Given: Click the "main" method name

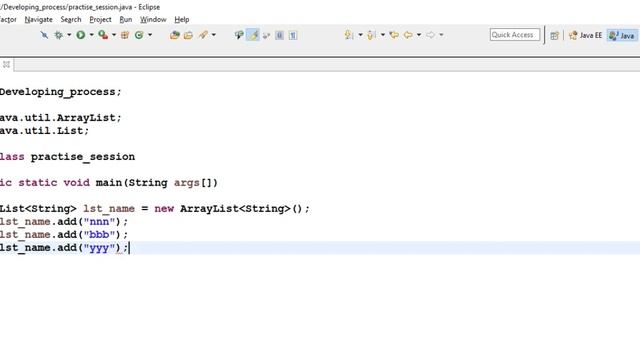Looking at the screenshot, I should [109, 182].
